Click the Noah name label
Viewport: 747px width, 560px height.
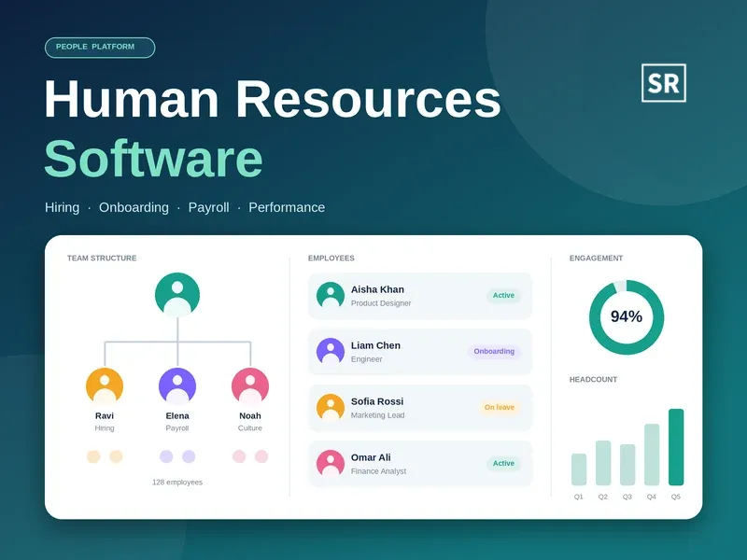(x=250, y=415)
